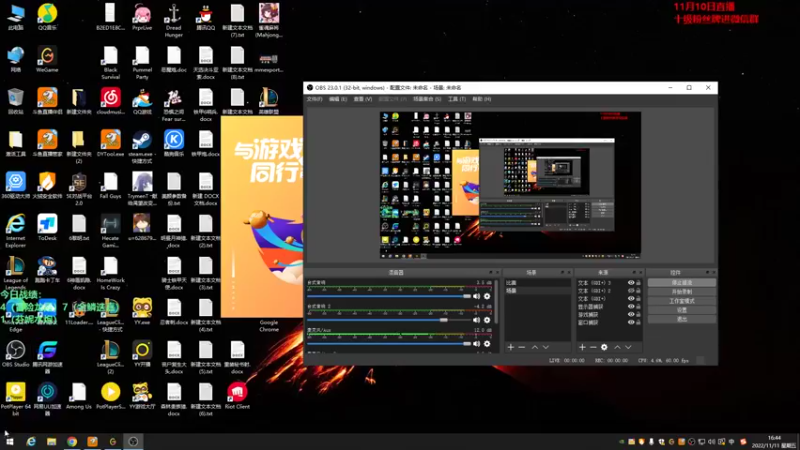Screen dimensions: 800x450
Task: Open the 台式音响 2 audio gear settings
Action: pyautogui.click(x=487, y=320)
